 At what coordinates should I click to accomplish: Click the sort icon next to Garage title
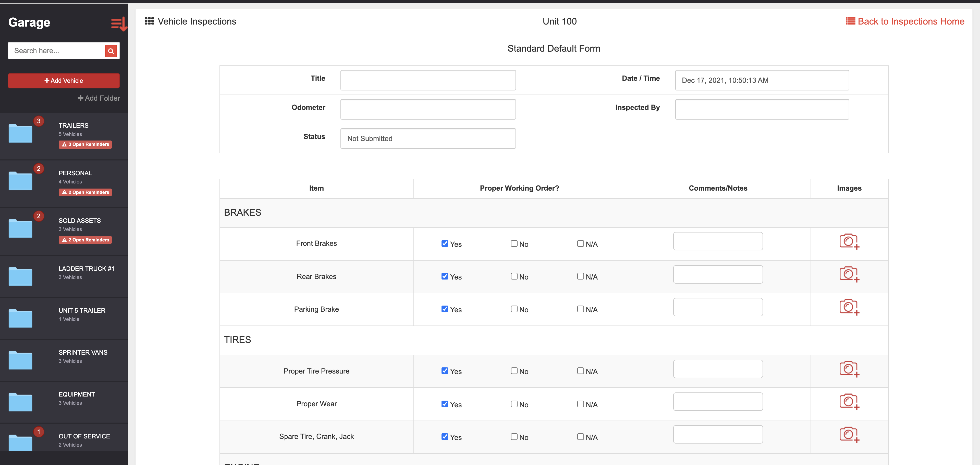(x=118, y=24)
